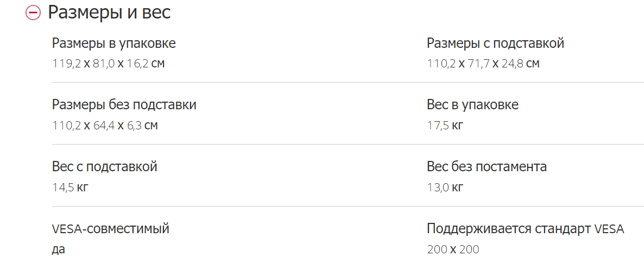
Task: Select the Размеры с подставкой label
Action: [495, 43]
